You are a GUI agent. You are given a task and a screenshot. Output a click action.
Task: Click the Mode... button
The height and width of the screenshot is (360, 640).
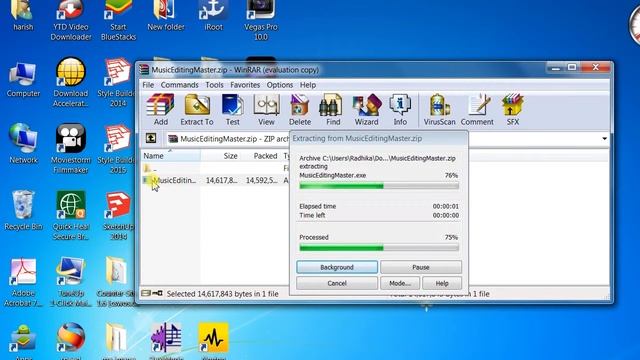pyautogui.click(x=400, y=283)
